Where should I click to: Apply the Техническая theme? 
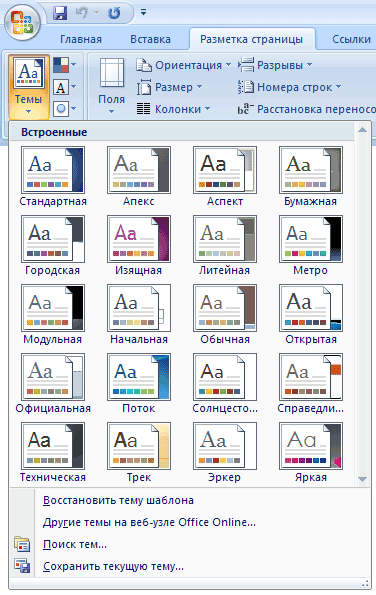[x=53, y=453]
